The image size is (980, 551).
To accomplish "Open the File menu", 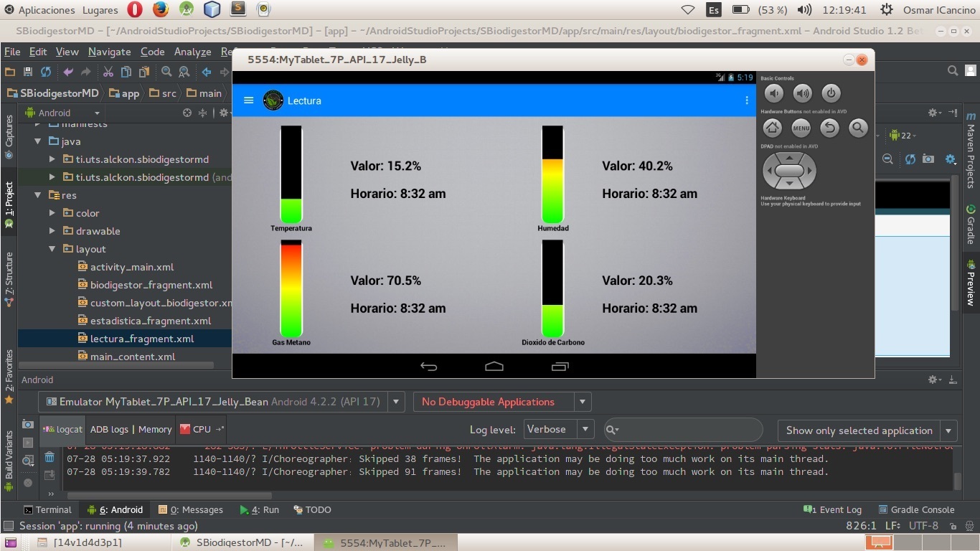I will [x=12, y=52].
